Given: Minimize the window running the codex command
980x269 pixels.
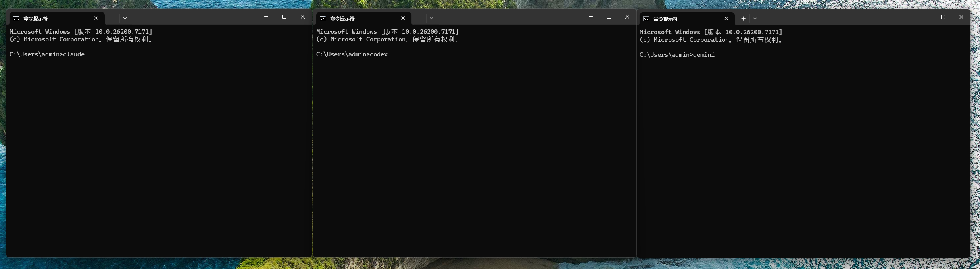Looking at the screenshot, I should click(x=591, y=17).
